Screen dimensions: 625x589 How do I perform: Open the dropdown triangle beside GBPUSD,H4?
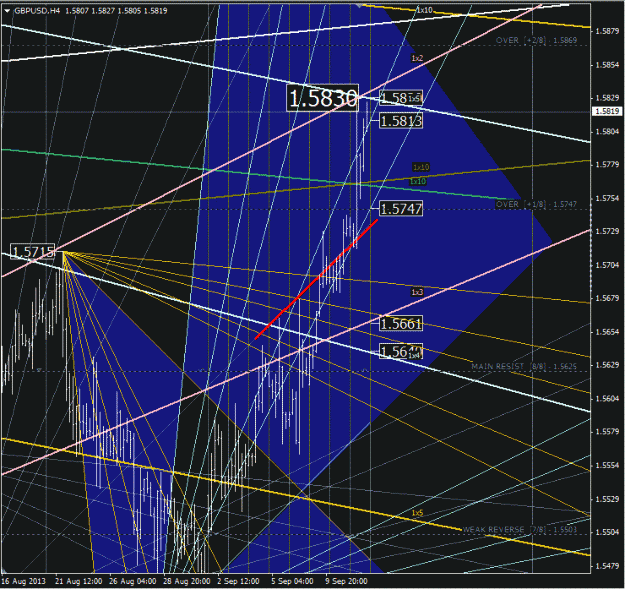point(7,11)
